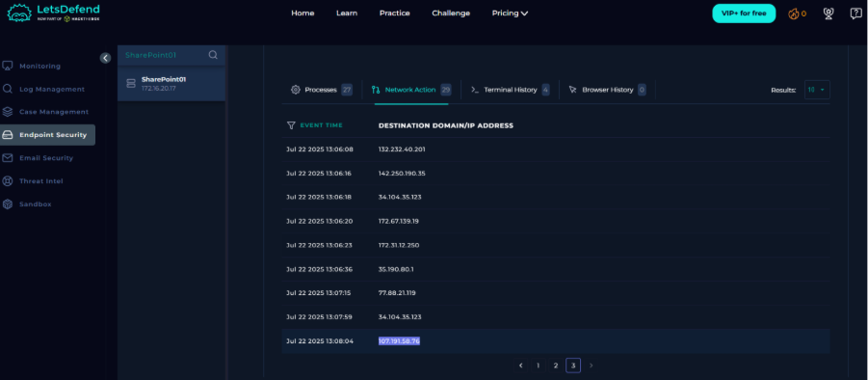
Task: Click IP 34.104.35.123 at 13:06:18
Action: [x=400, y=197]
